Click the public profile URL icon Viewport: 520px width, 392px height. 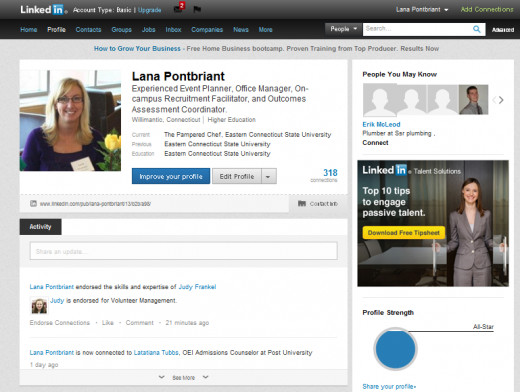tap(33, 203)
